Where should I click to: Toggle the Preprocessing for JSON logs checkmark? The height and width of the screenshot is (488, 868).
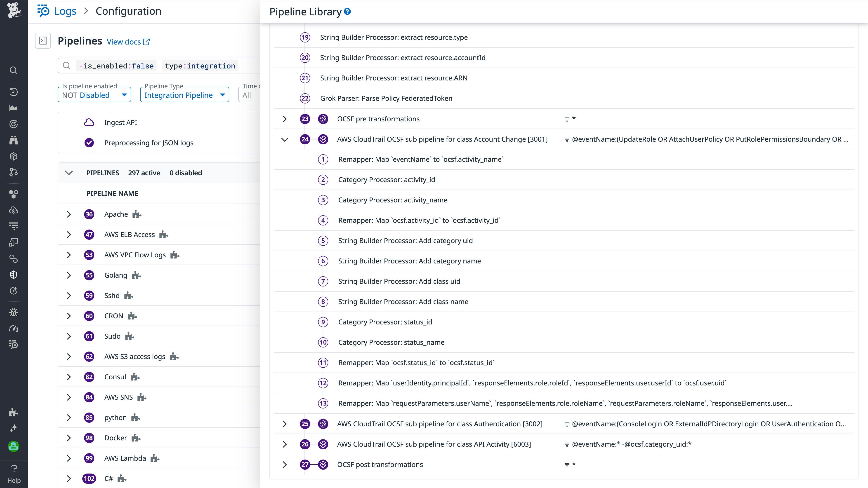point(89,143)
